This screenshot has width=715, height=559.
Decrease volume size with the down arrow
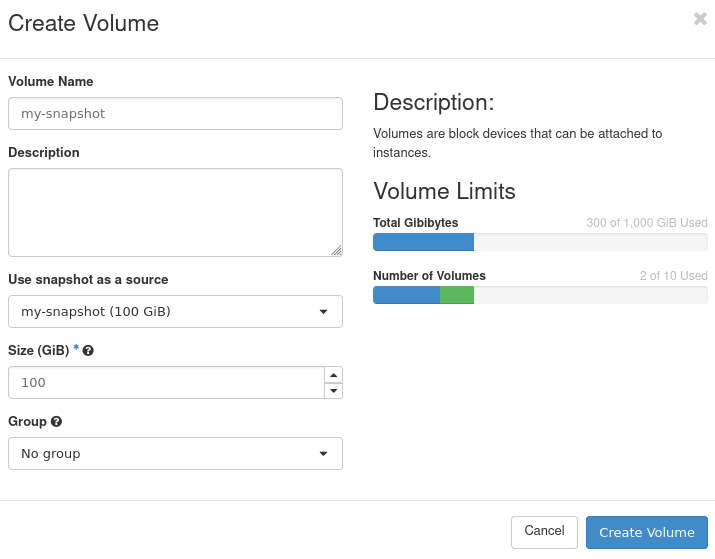[x=334, y=390]
